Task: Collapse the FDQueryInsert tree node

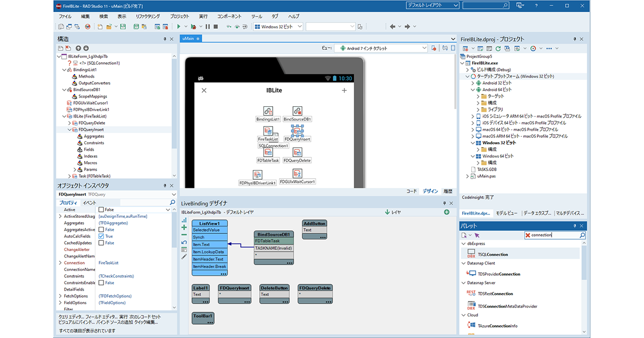Action: [x=70, y=129]
